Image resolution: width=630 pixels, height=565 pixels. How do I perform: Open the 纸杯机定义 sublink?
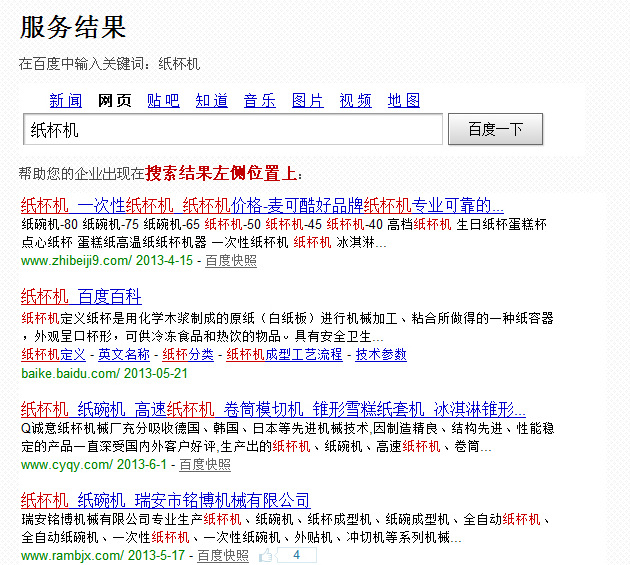pos(53,354)
